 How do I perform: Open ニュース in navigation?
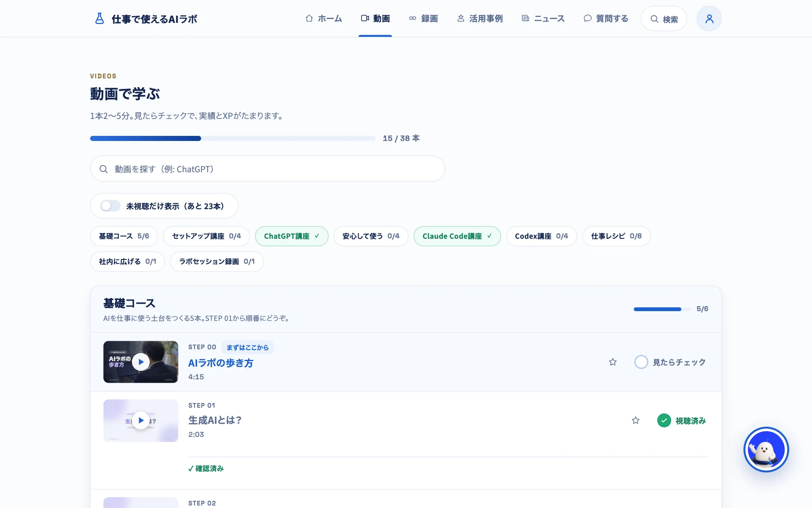pyautogui.click(x=543, y=18)
